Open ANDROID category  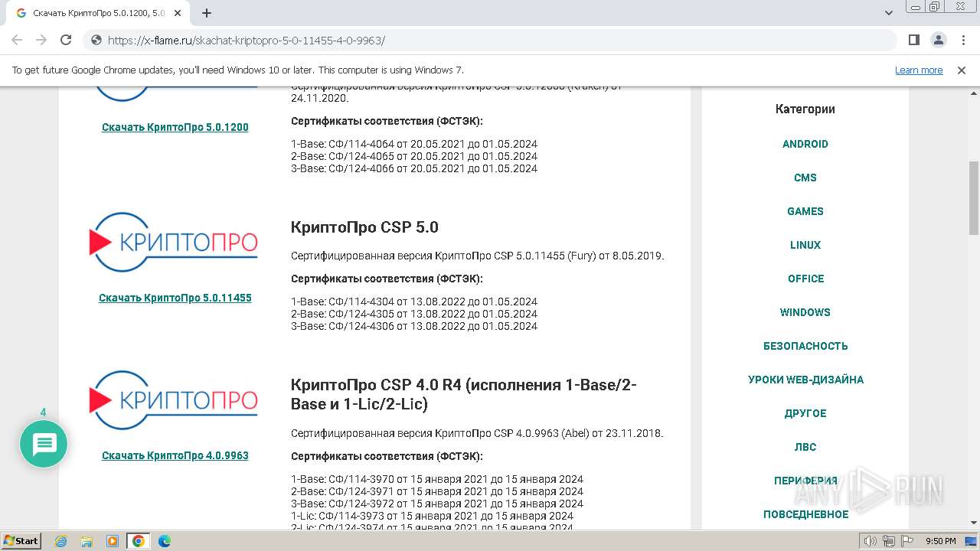coord(805,144)
